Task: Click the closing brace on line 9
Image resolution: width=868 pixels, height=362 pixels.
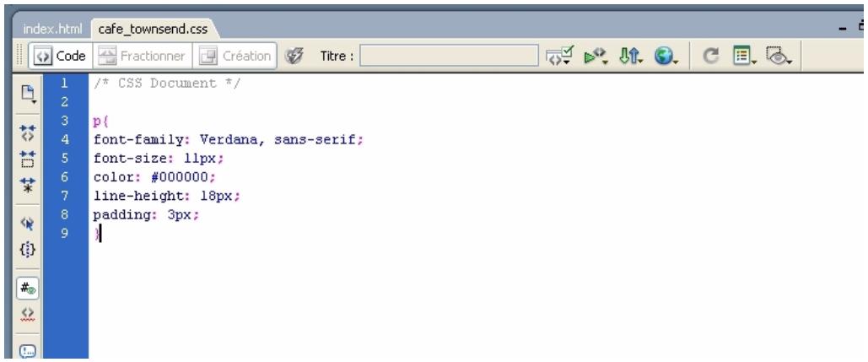Action: 97,234
